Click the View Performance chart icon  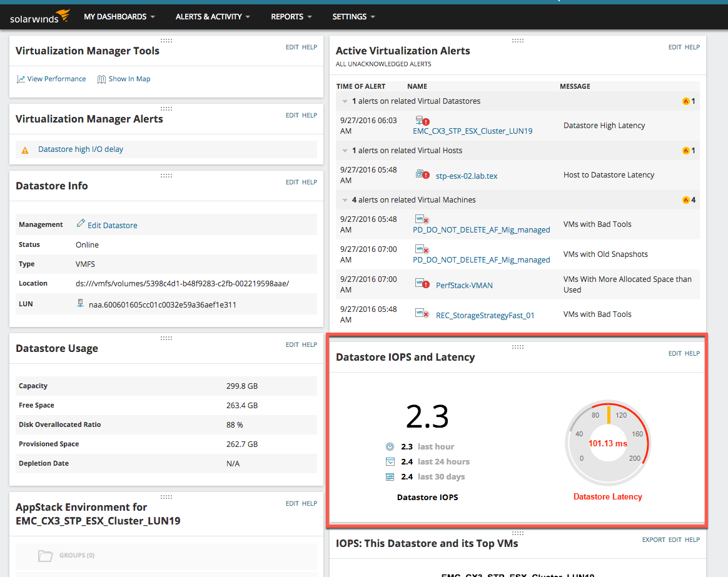point(21,79)
